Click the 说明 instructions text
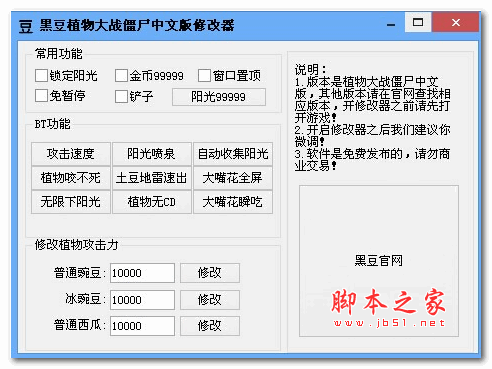492x369 pixels. click(373, 117)
